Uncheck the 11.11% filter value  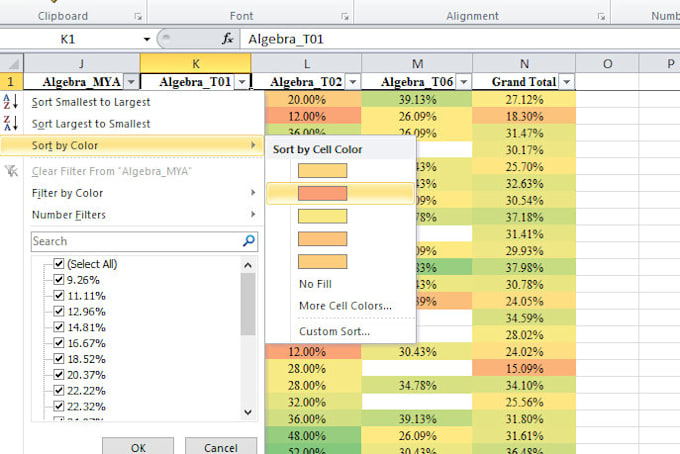(x=59, y=295)
